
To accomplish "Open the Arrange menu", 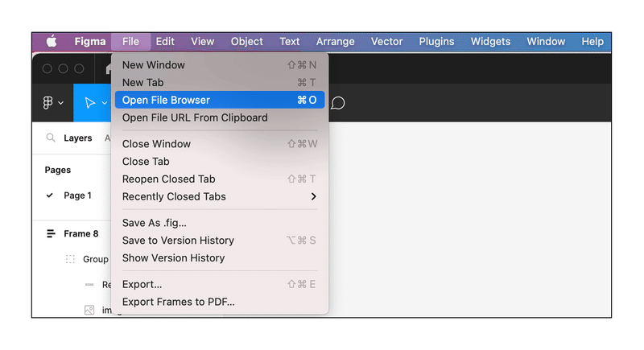I will click(335, 42).
